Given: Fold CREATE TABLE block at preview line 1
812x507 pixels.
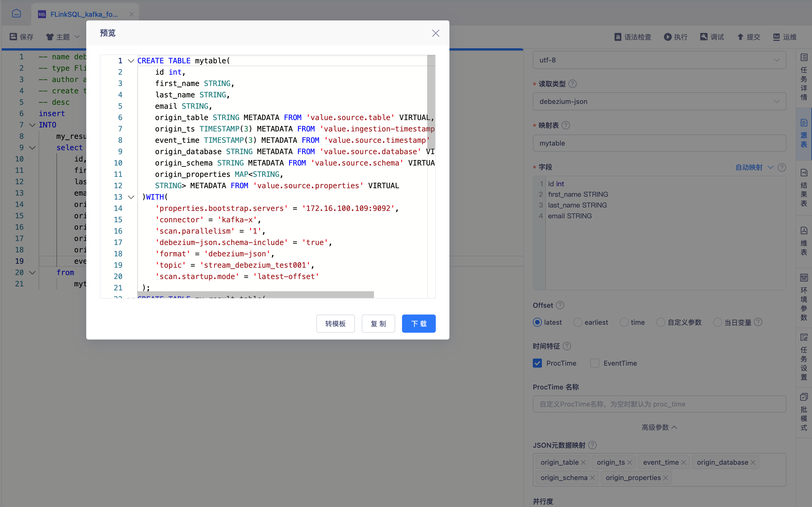Looking at the screenshot, I should [131, 61].
